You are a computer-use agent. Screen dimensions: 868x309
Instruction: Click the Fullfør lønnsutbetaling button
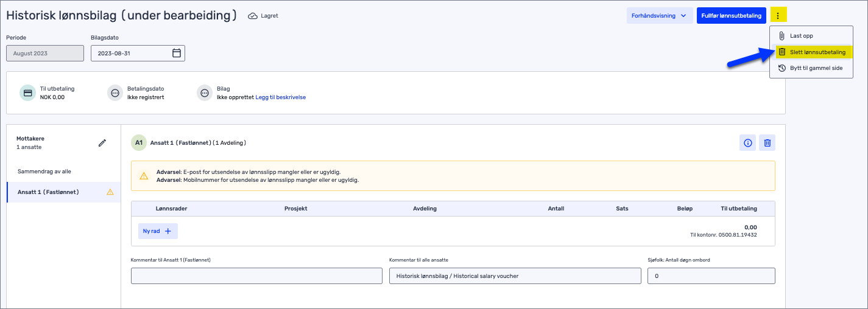731,16
